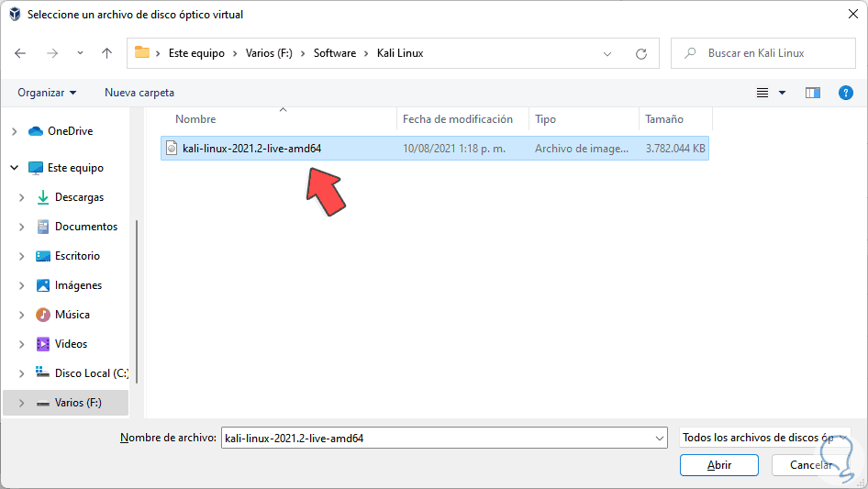Select the kali-linux-2021.2-live-amd64 file
Image resolution: width=868 pixels, height=489 pixels.
coord(435,149)
